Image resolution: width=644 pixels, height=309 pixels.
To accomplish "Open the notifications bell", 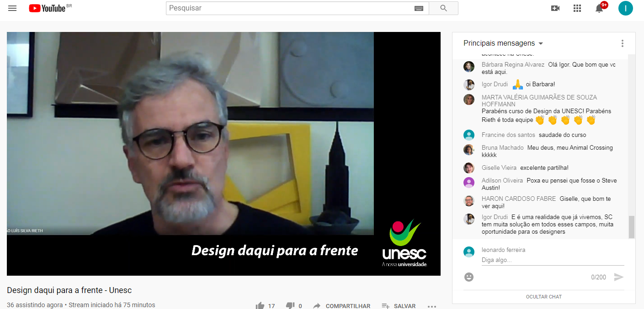I will [x=599, y=8].
